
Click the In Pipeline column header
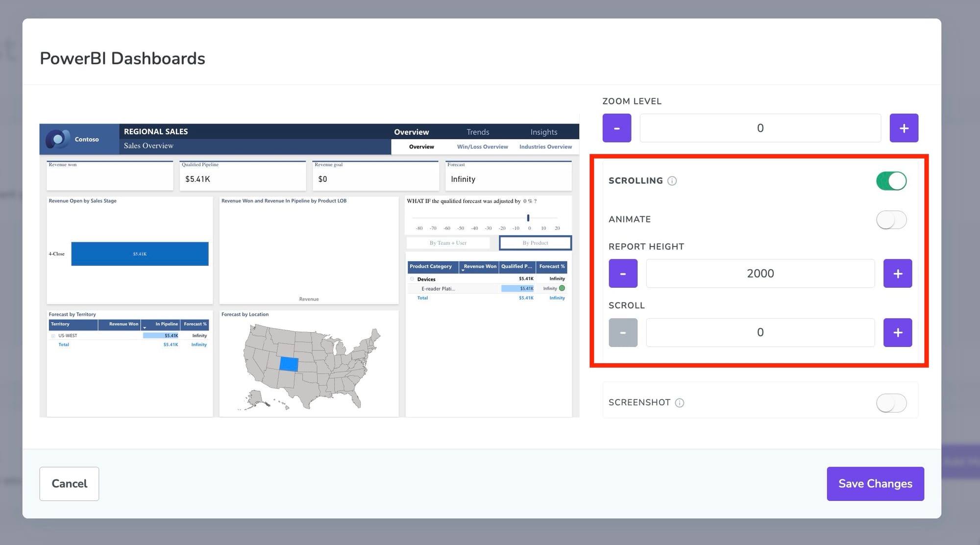tap(161, 324)
